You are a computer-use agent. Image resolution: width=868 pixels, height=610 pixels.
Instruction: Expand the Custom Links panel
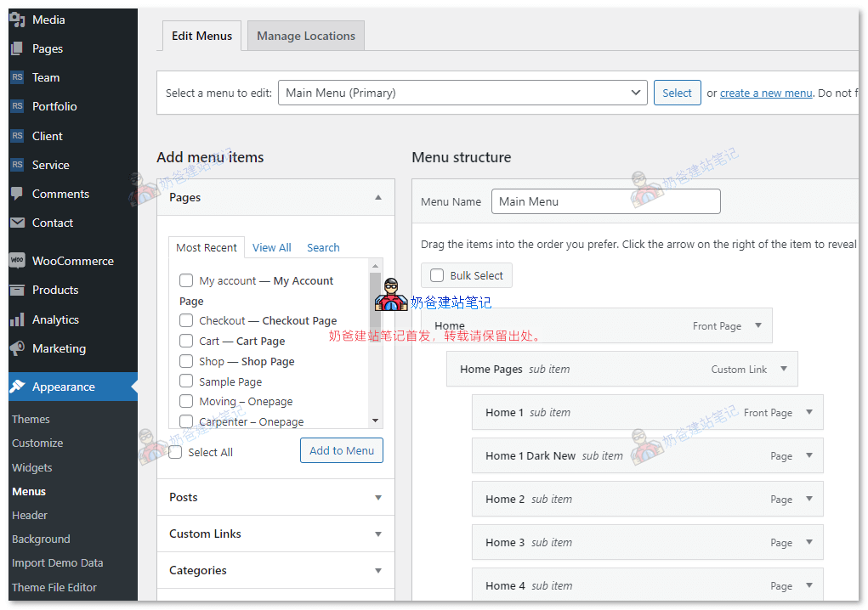point(378,534)
